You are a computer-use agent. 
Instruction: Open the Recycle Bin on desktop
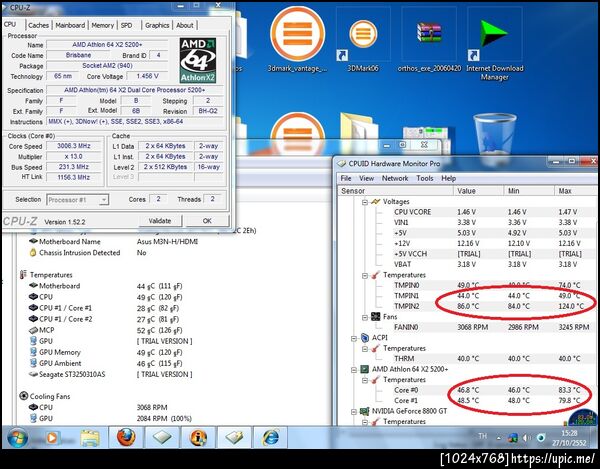click(x=494, y=134)
